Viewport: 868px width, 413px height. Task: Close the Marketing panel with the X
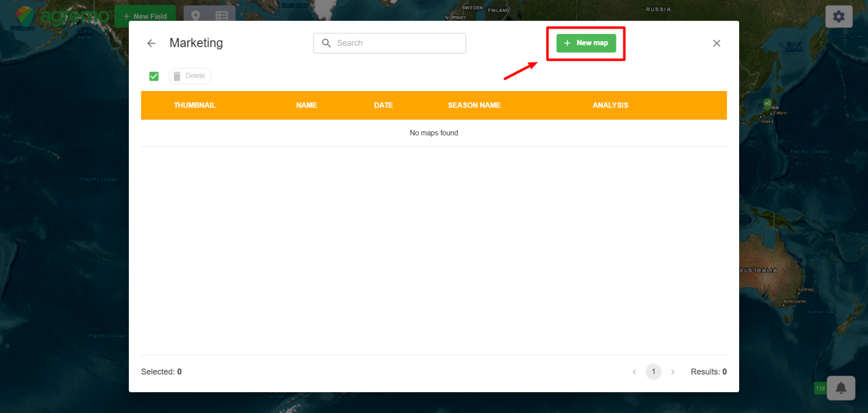(716, 43)
